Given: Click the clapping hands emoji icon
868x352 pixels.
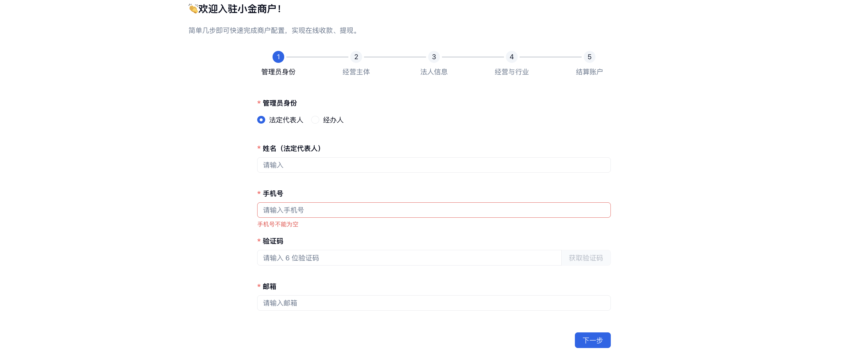Looking at the screenshot, I should [x=193, y=9].
